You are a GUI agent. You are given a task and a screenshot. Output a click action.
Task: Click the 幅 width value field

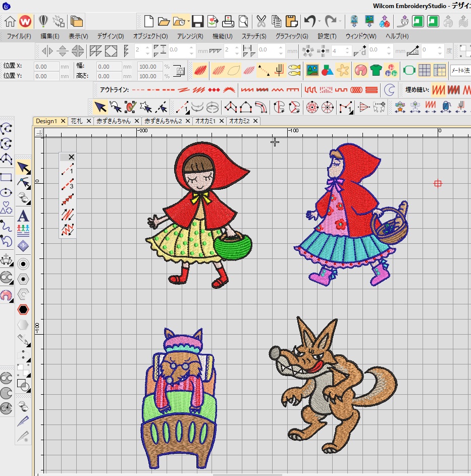coord(109,67)
